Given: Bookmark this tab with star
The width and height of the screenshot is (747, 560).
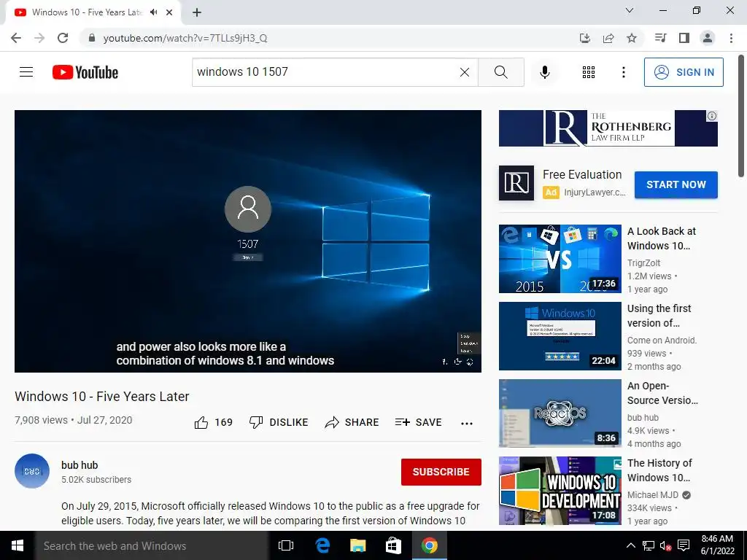Looking at the screenshot, I should pyautogui.click(x=632, y=38).
